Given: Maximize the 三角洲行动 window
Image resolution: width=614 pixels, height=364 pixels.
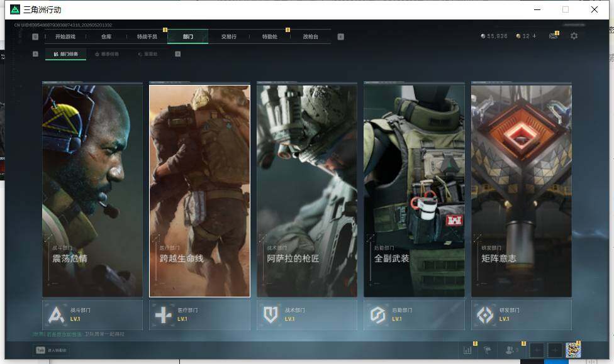Looking at the screenshot, I should tap(566, 9).
